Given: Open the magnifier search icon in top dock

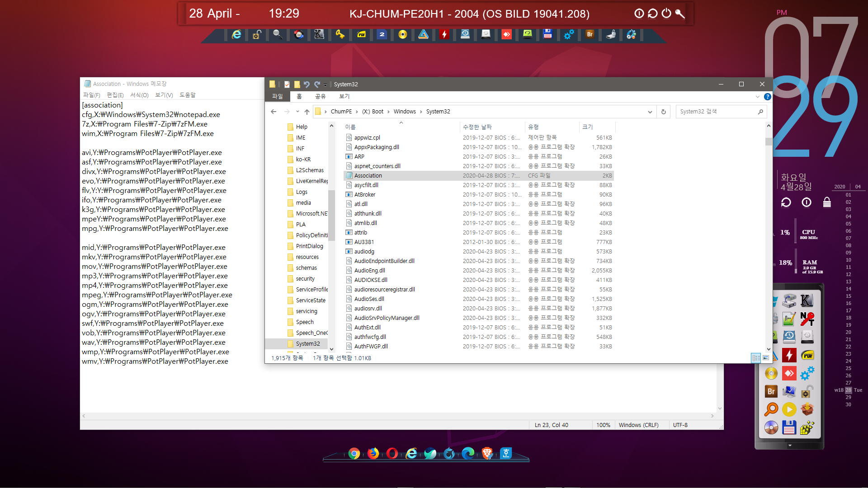Looking at the screenshot, I should (278, 34).
